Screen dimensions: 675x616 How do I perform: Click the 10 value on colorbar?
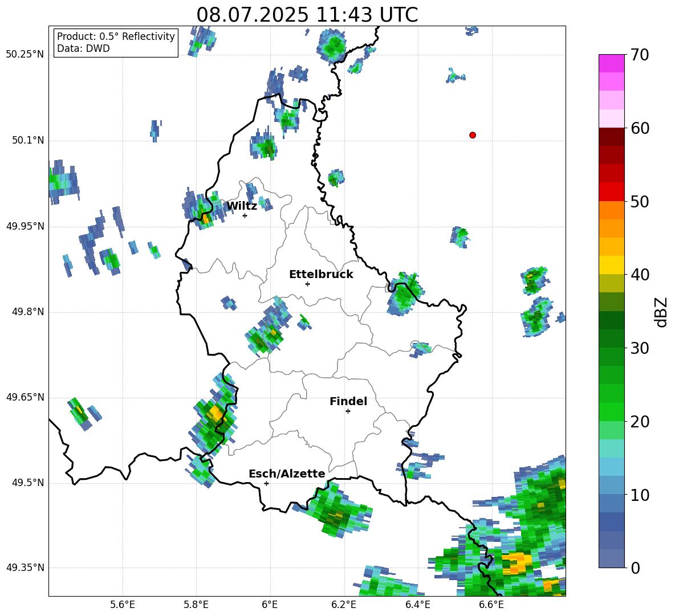[x=639, y=495]
